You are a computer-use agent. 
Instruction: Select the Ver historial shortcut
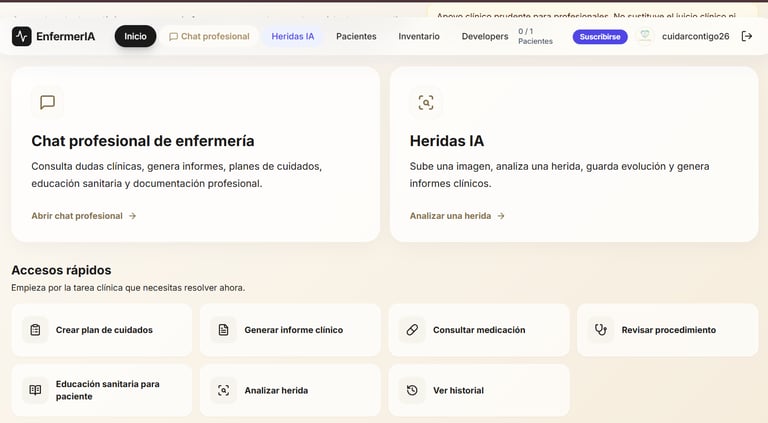(x=479, y=390)
